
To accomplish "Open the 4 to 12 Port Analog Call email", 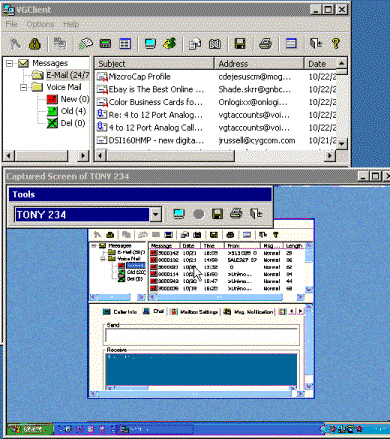I will click(155, 128).
